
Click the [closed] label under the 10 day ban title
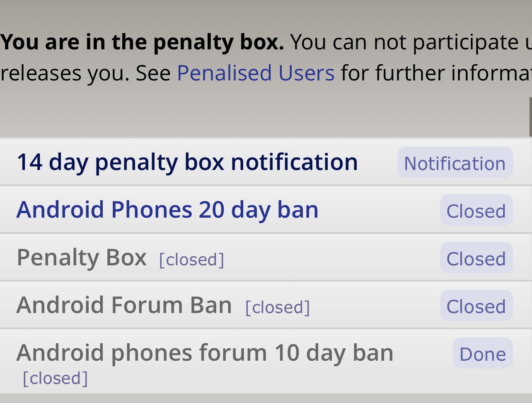click(55, 378)
